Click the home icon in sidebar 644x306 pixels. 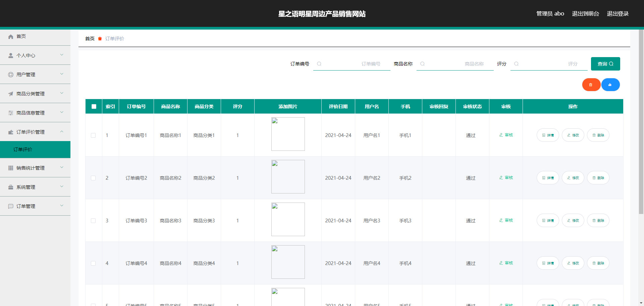pos(11,37)
